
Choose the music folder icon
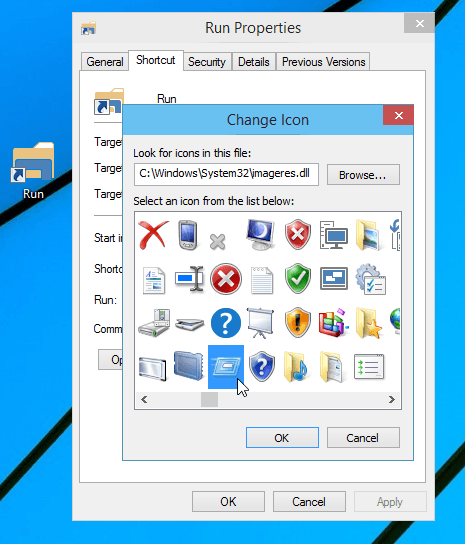[296, 367]
